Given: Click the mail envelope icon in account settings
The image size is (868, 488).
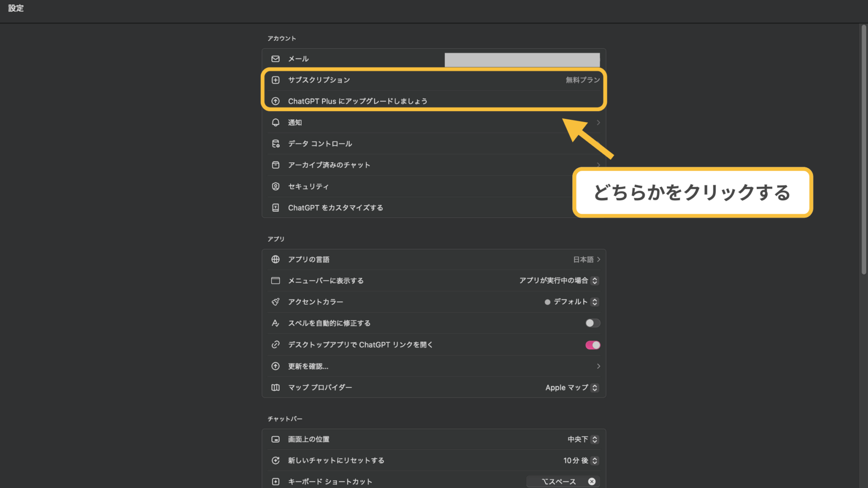Looking at the screenshot, I should tap(276, 59).
